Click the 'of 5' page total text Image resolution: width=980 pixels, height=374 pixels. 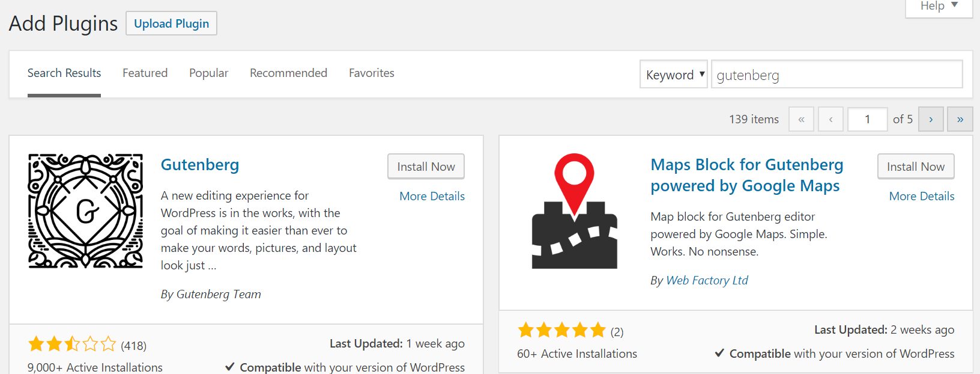click(x=903, y=119)
